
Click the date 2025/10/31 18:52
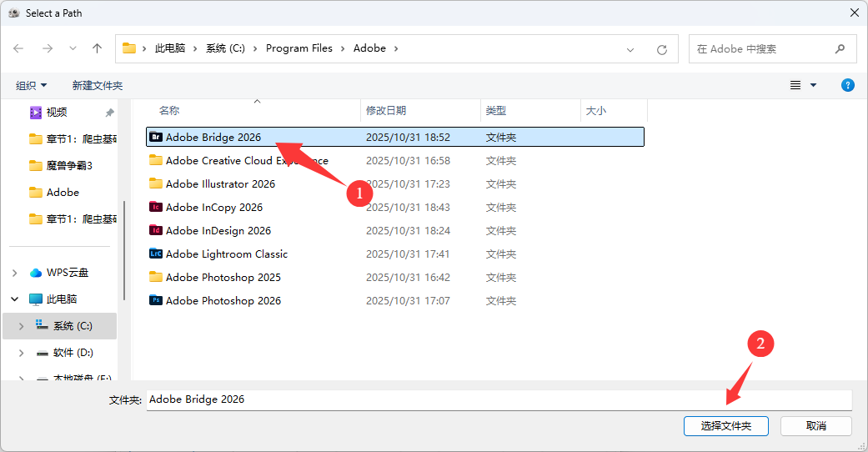click(x=408, y=138)
